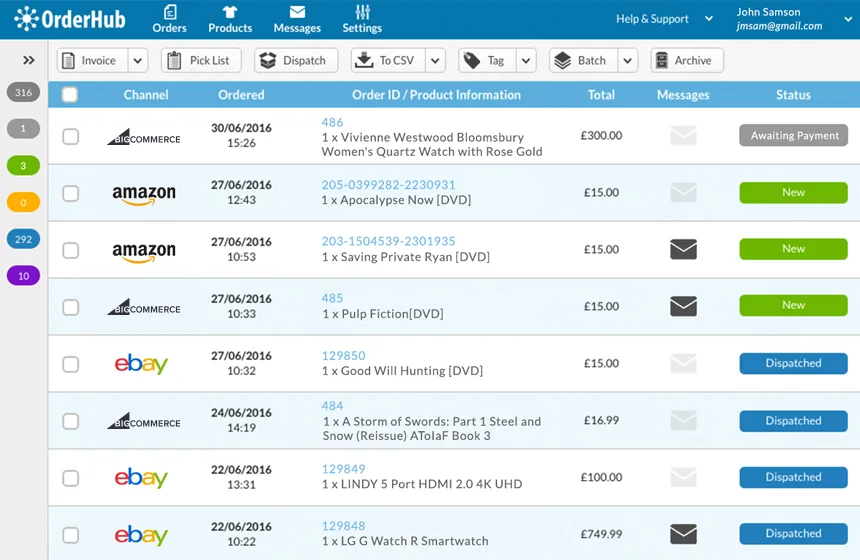Sort by the Total column header

tap(601, 95)
